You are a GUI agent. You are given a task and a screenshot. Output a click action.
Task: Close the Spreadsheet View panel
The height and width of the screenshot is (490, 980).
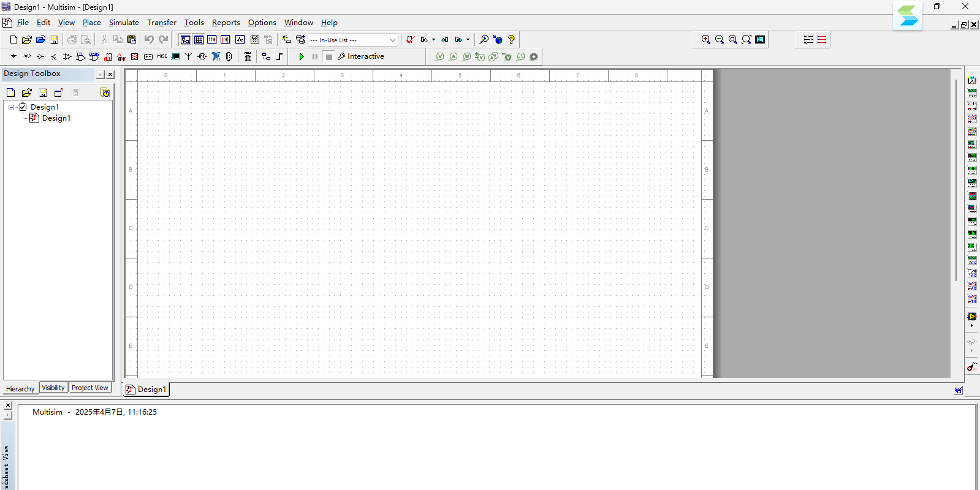[x=8, y=405]
